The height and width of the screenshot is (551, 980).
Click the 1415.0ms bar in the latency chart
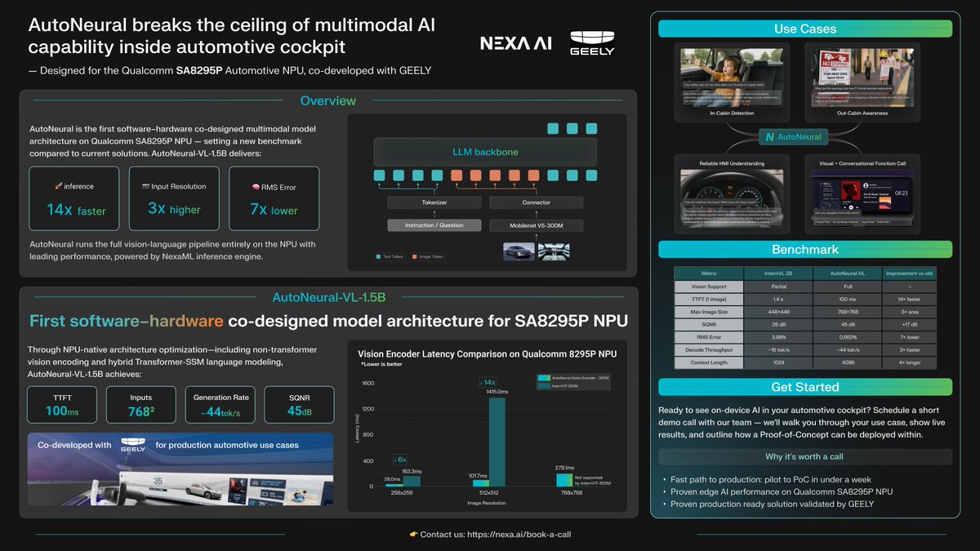[x=497, y=442]
